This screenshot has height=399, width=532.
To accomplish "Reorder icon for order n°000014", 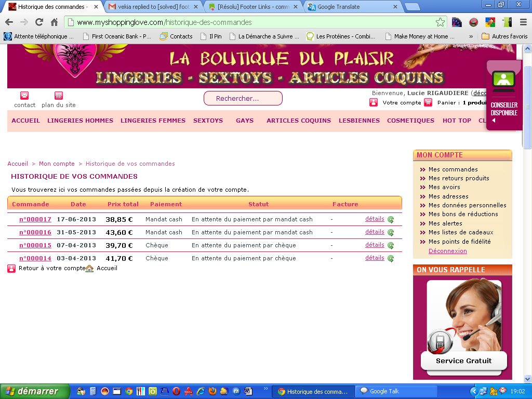I will pyautogui.click(x=391, y=259).
